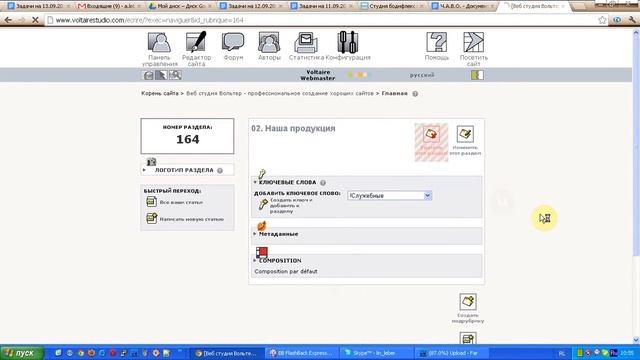Open the Помощь question-mark help icon
The height and width of the screenshot is (360, 640).
coord(437,42)
